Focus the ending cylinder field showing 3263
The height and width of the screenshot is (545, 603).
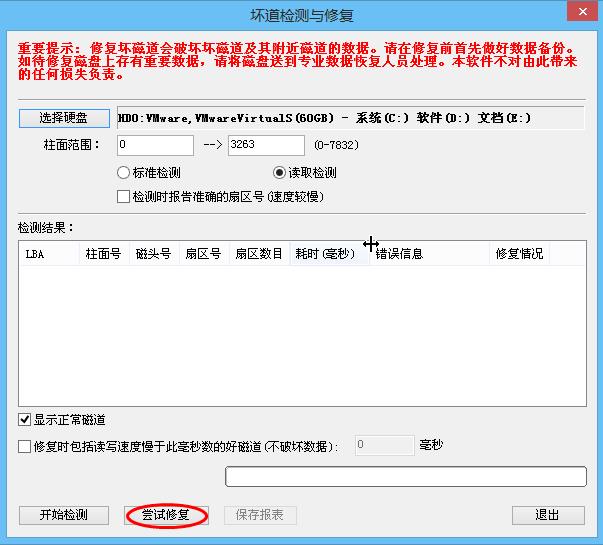(x=266, y=145)
